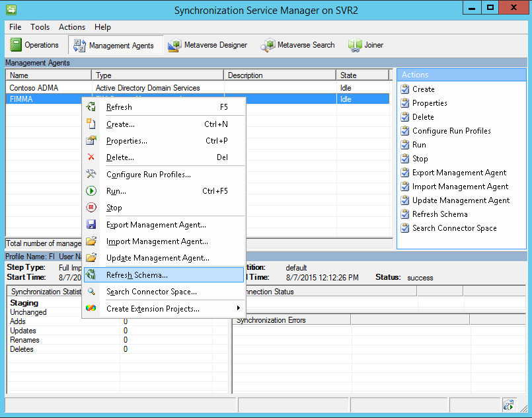Click the icon beside Stop in Actions pane

click(x=404, y=159)
